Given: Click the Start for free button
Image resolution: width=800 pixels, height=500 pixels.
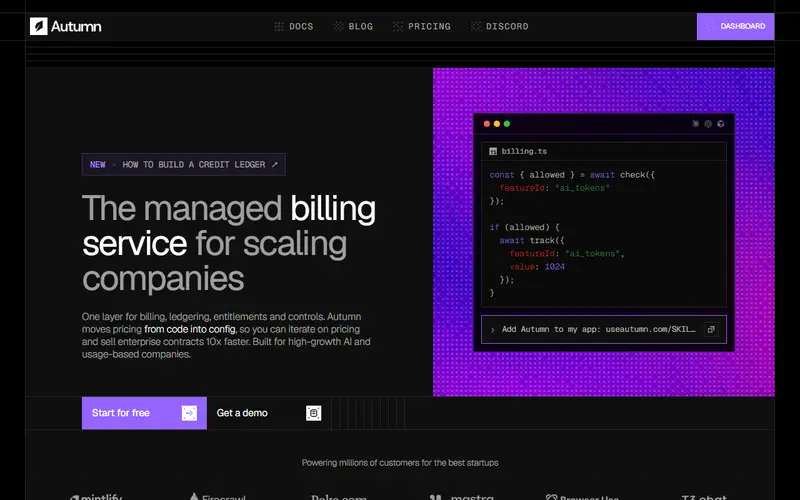Looking at the screenshot, I should [x=144, y=413].
